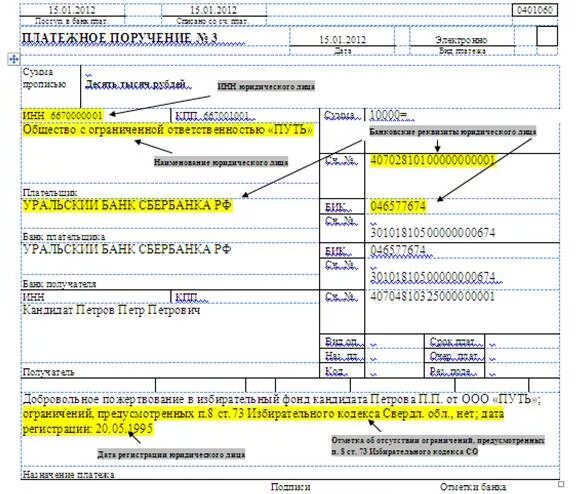Image resolution: width=577 pixels, height=494 pixels.
Task: Click empty recipient "КПП" cell
Action: coord(245,297)
